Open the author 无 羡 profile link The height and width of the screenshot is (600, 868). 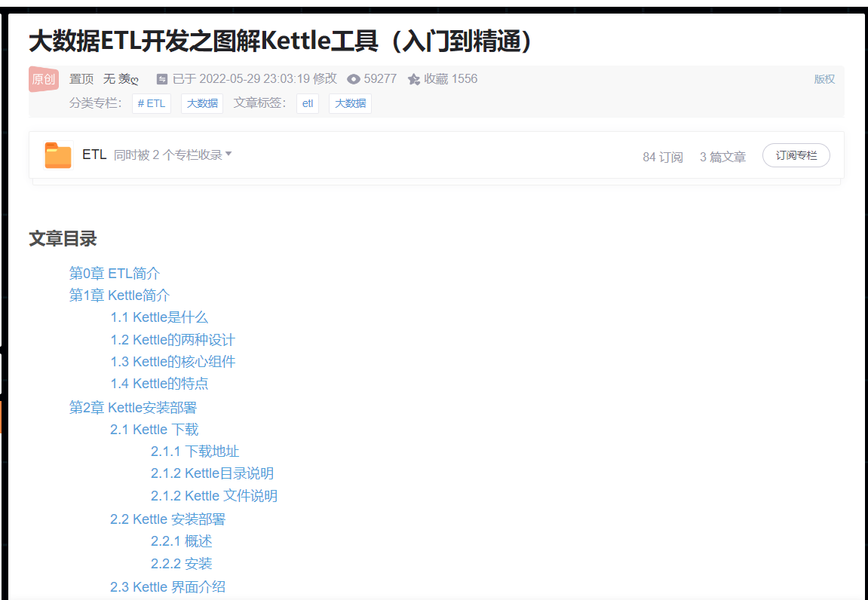121,79
